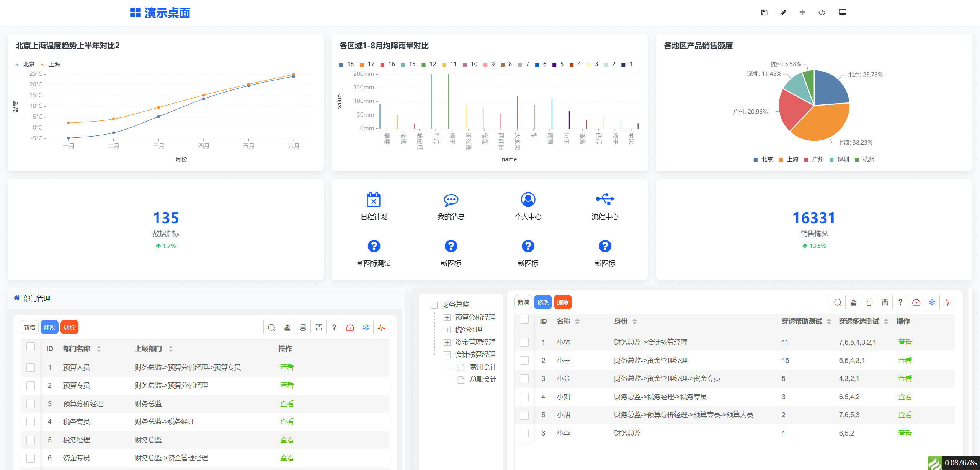
Task: Open the code view icon in header
Action: click(822, 13)
